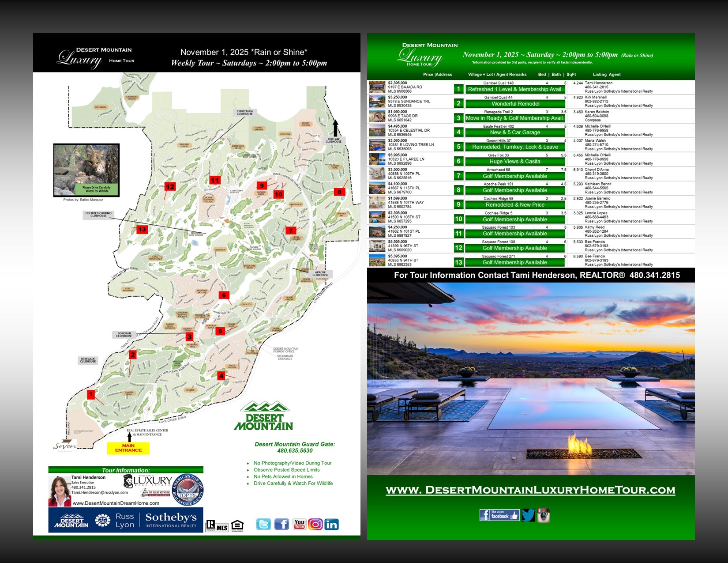The height and width of the screenshot is (563, 728).
Task: Click red map marker number 6
Action: [x=224, y=295]
